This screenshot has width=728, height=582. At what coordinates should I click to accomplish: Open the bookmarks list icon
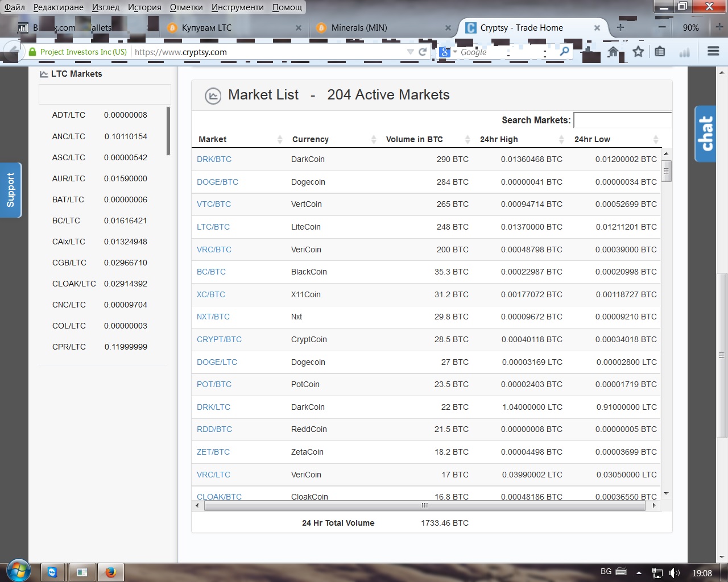(660, 52)
